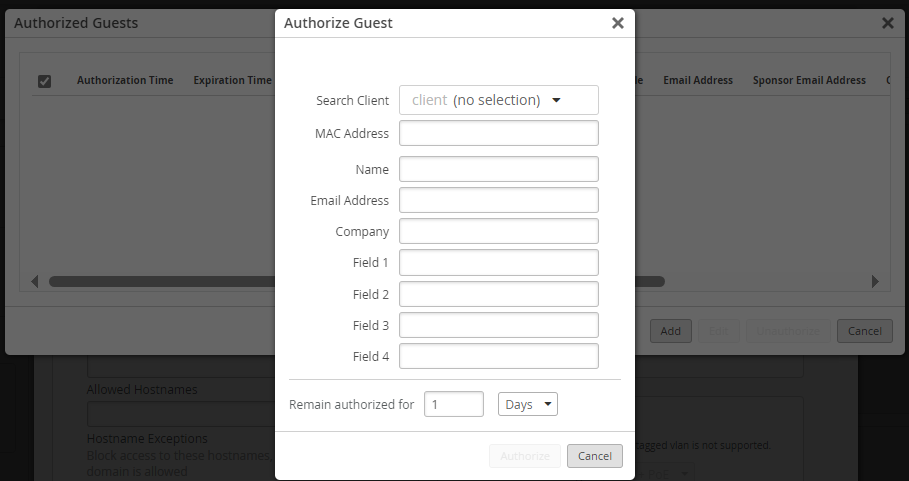Viewport: 909px width, 481px height.
Task: Focus the Name text field
Action: point(498,169)
